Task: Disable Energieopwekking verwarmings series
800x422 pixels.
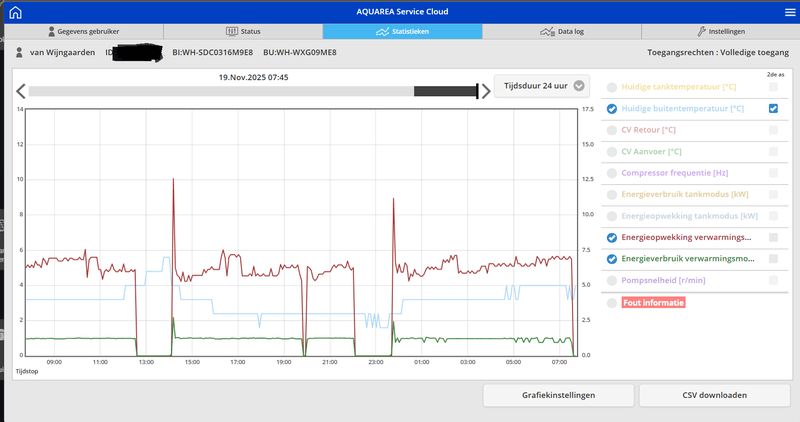Action: point(612,237)
